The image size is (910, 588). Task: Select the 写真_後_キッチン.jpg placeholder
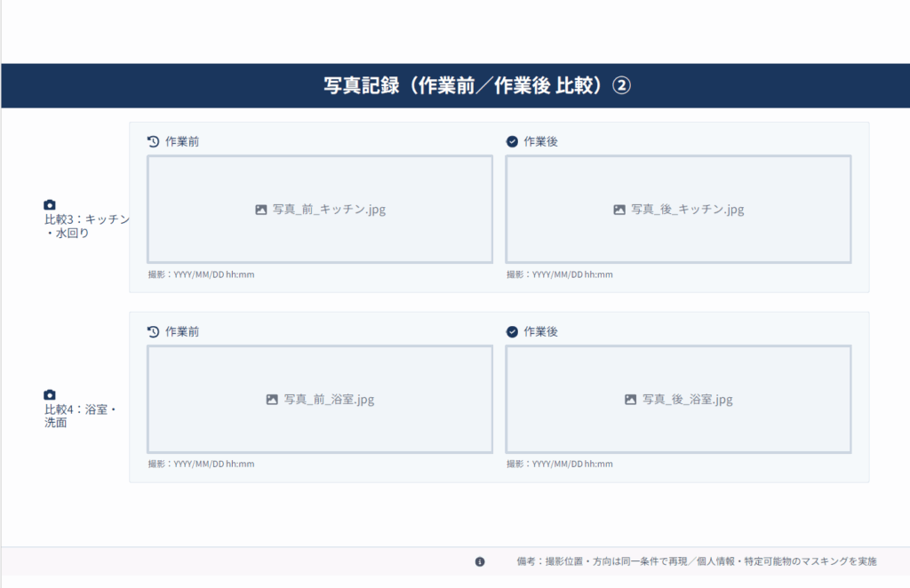(679, 209)
